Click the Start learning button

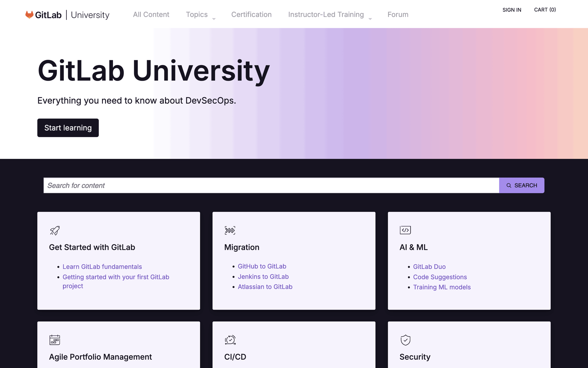[68, 128]
